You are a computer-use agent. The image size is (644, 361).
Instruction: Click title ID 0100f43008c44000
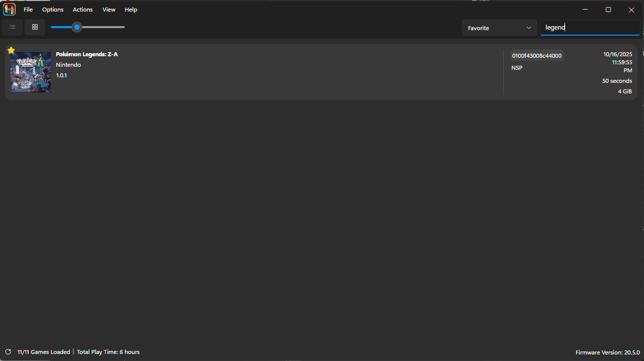(537, 56)
